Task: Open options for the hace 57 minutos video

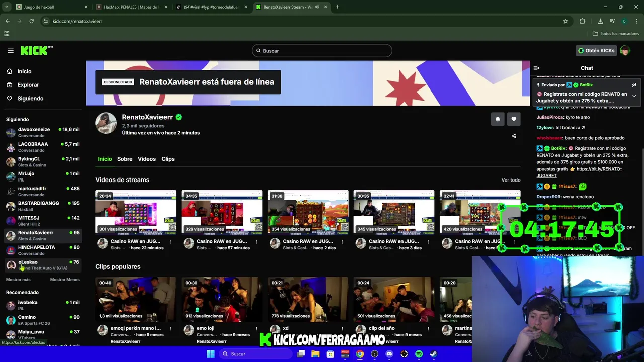Action: pos(256,242)
